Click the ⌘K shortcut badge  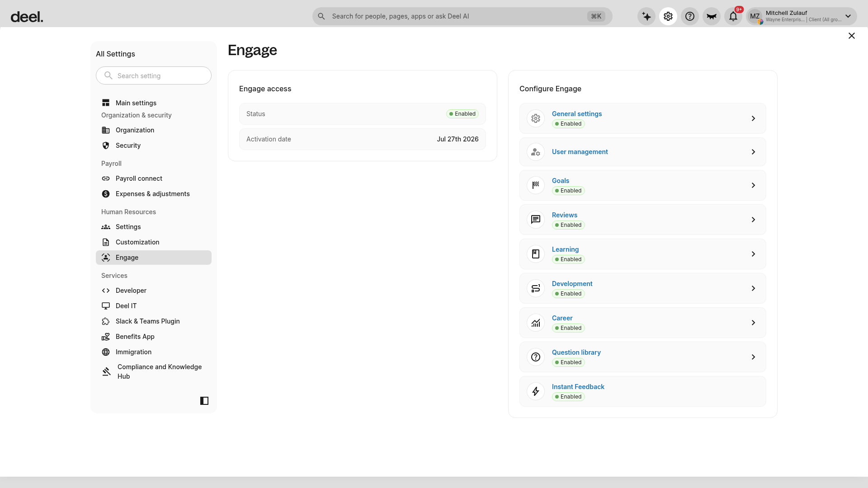pyautogui.click(x=596, y=16)
